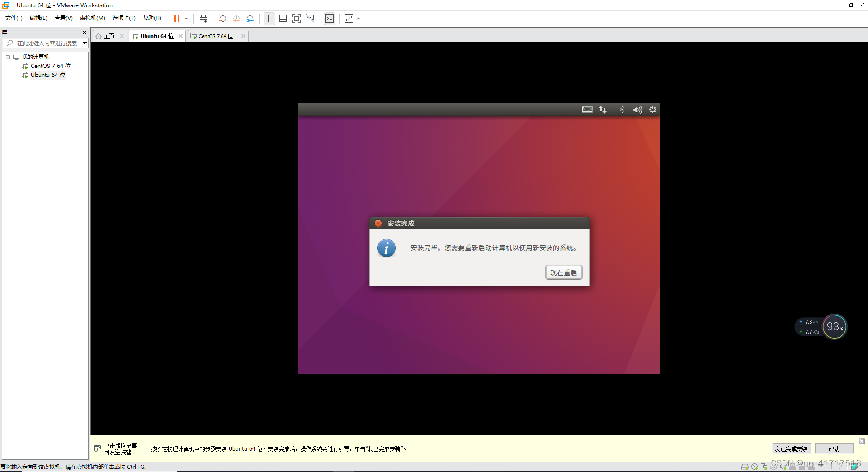Viewport: 868px width, 472px height.
Task: Revert to the previous snapshot
Action: (236, 19)
